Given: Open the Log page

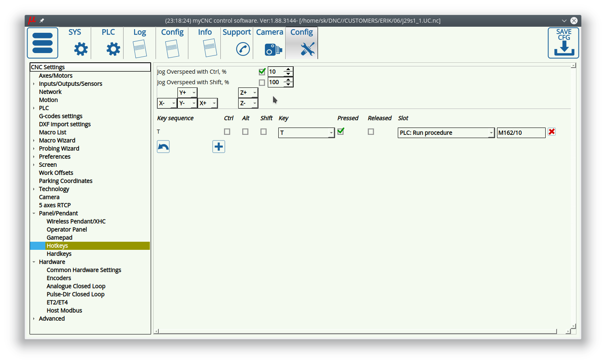Looking at the screenshot, I should (140, 43).
